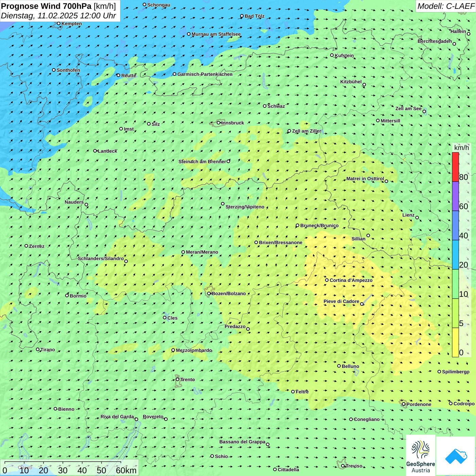The height and width of the screenshot is (476, 476).
Task: Click the Trento city marker
Action: coord(177,379)
